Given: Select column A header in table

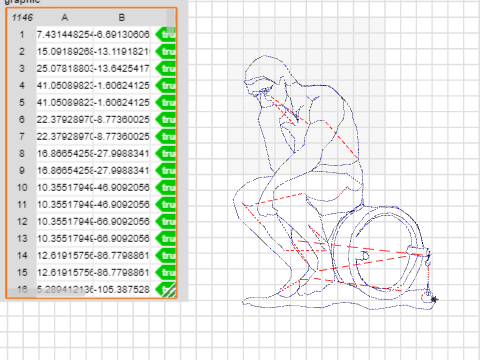Looking at the screenshot, I should coord(65,17).
